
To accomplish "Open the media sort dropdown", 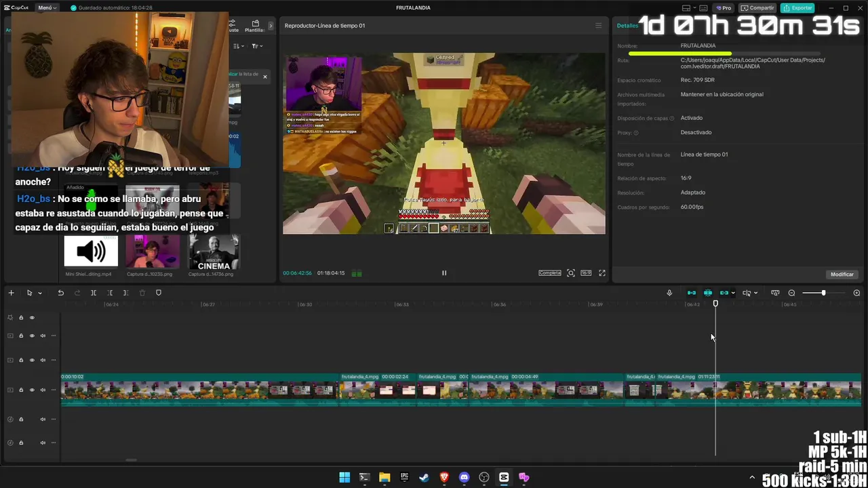I will coord(239,46).
